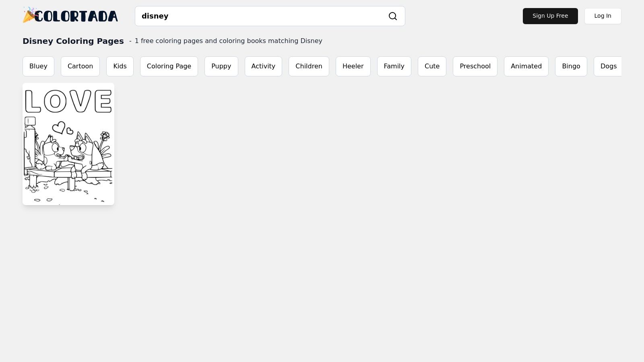644x362 pixels.
Task: Pick the Activity tag
Action: tap(263, 66)
